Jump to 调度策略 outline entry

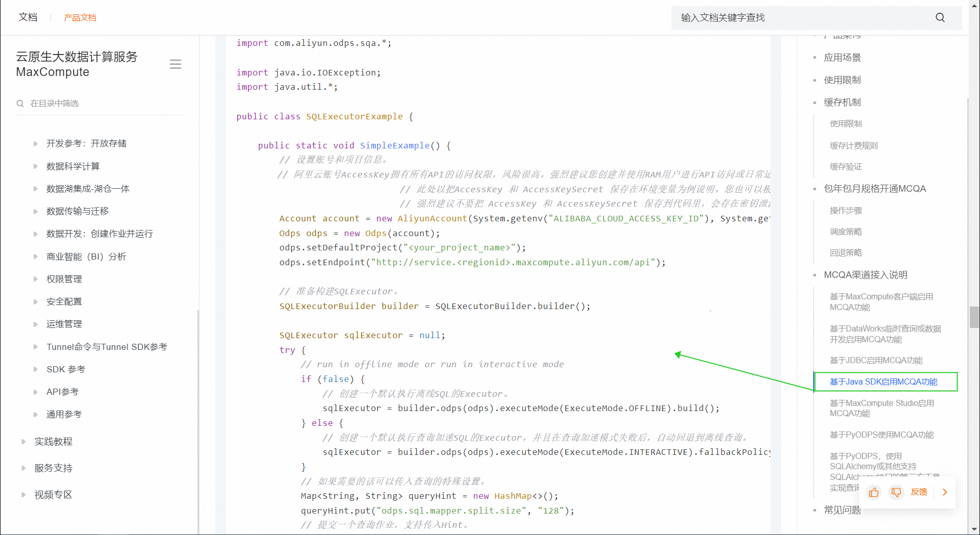point(846,232)
